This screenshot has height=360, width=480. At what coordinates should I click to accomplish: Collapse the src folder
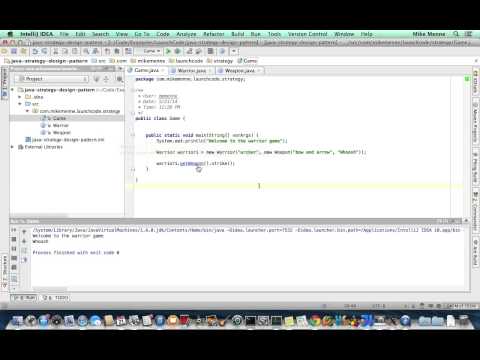click(x=20, y=104)
